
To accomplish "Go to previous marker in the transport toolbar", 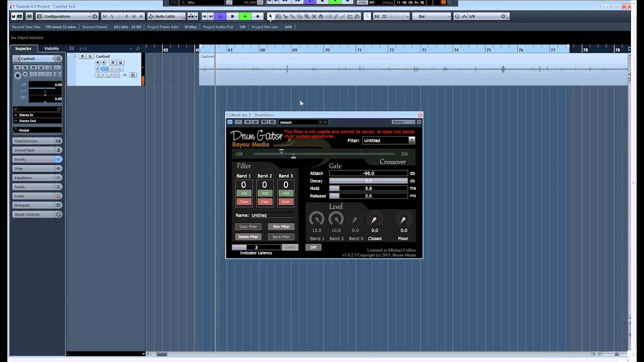I will pyautogui.click(x=204, y=16).
